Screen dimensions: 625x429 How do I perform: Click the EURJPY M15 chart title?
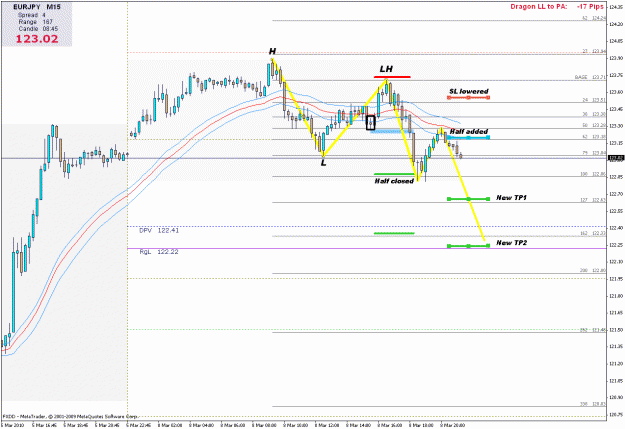37,7
